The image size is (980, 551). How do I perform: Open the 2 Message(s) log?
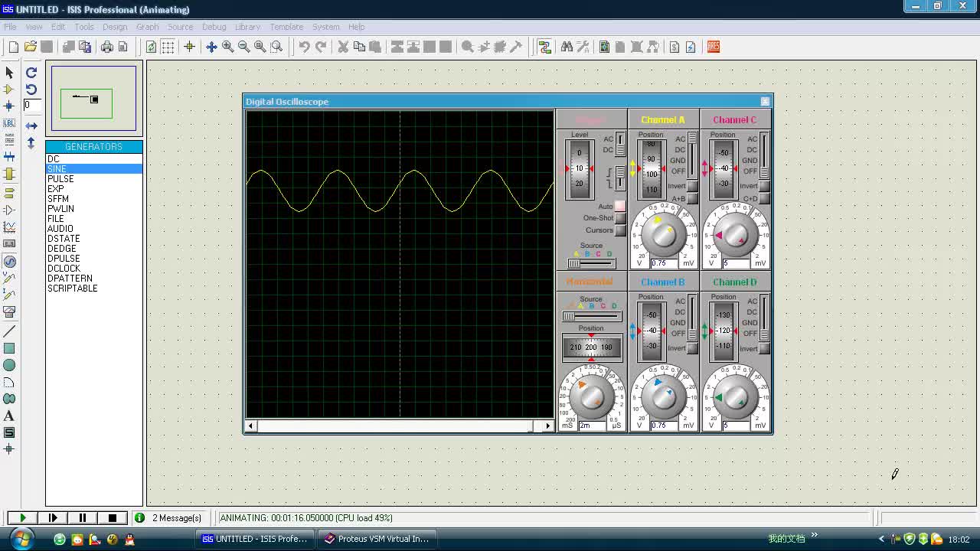[170, 518]
